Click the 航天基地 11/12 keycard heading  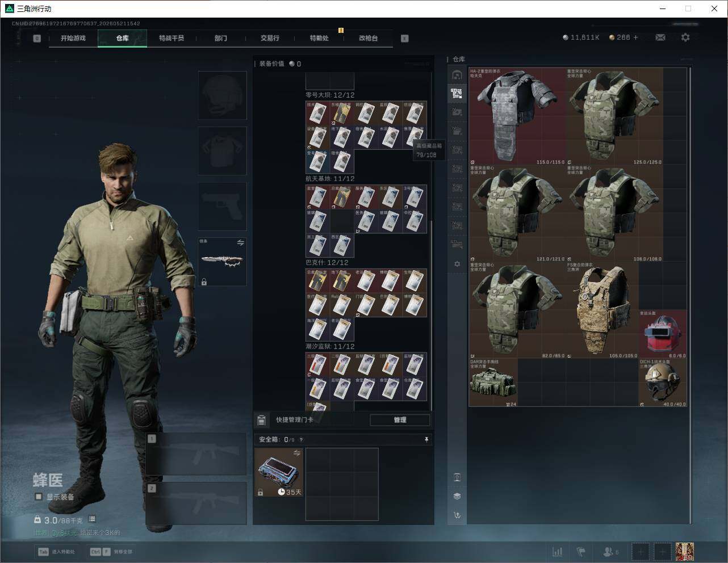click(x=330, y=179)
